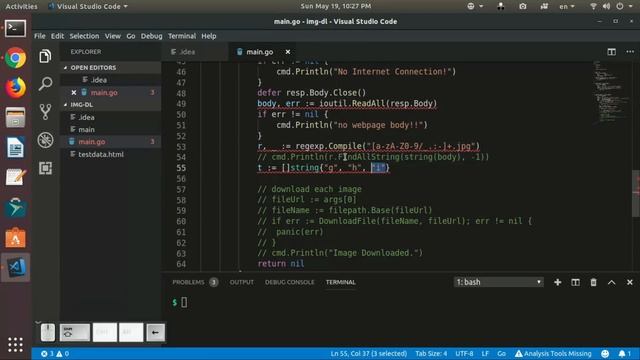Kill the terminal with trash icon
Viewport: 640px width, 360px height.
click(x=593, y=282)
